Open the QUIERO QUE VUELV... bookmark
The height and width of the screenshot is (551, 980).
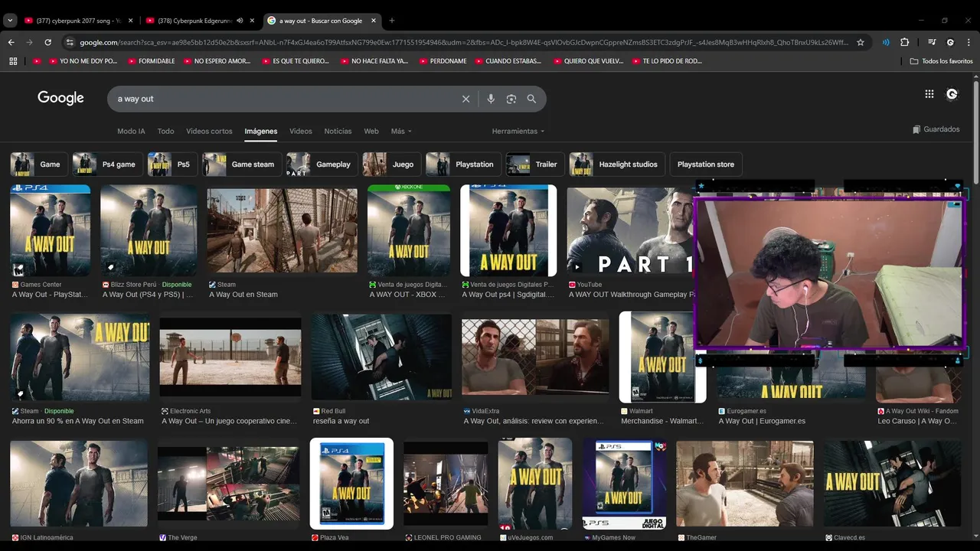588,61
